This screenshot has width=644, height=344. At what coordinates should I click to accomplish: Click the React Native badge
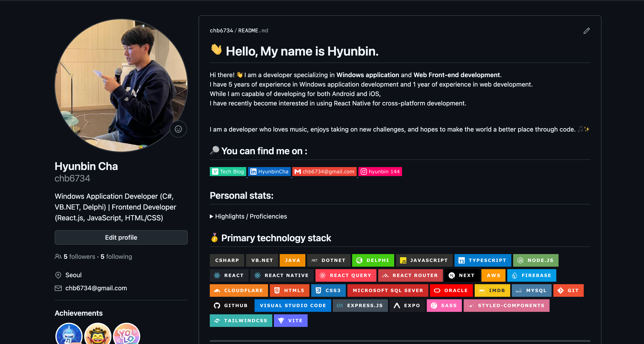click(x=282, y=275)
